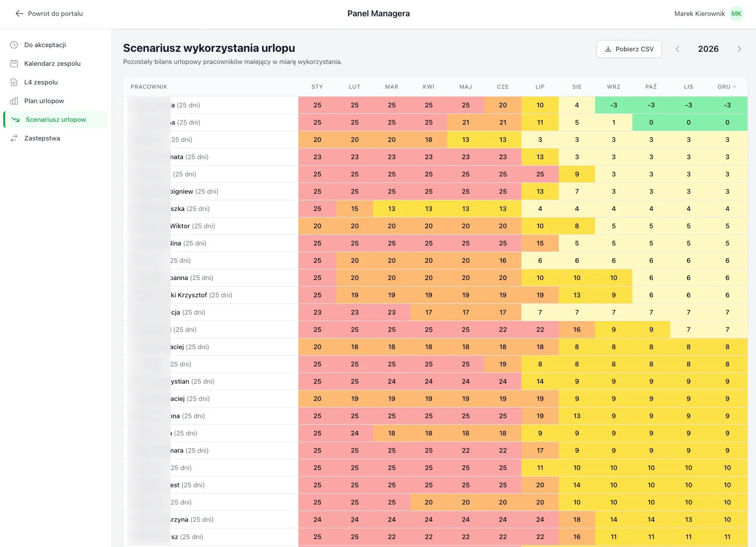
Task: Click the calendar icon beside Kalendarz zespolu
Action: pyautogui.click(x=14, y=63)
